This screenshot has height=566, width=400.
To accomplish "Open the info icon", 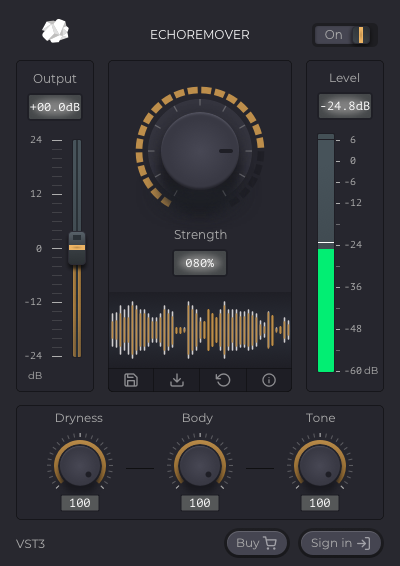I will pos(269,380).
